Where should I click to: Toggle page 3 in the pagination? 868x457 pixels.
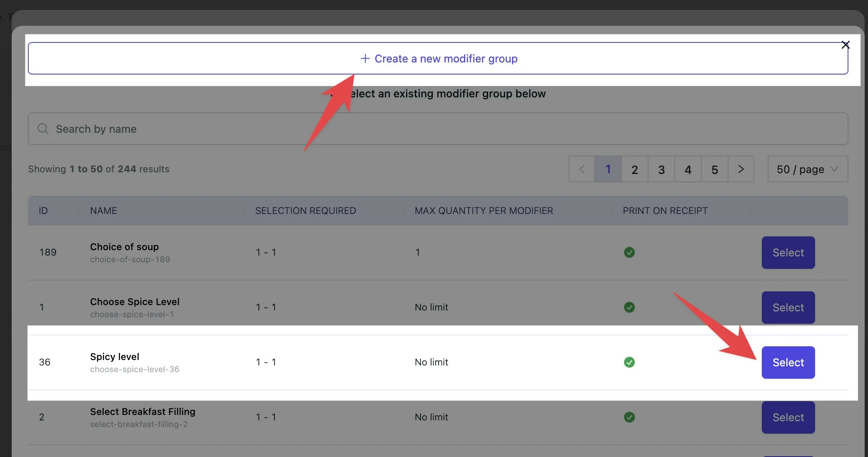[x=661, y=169]
